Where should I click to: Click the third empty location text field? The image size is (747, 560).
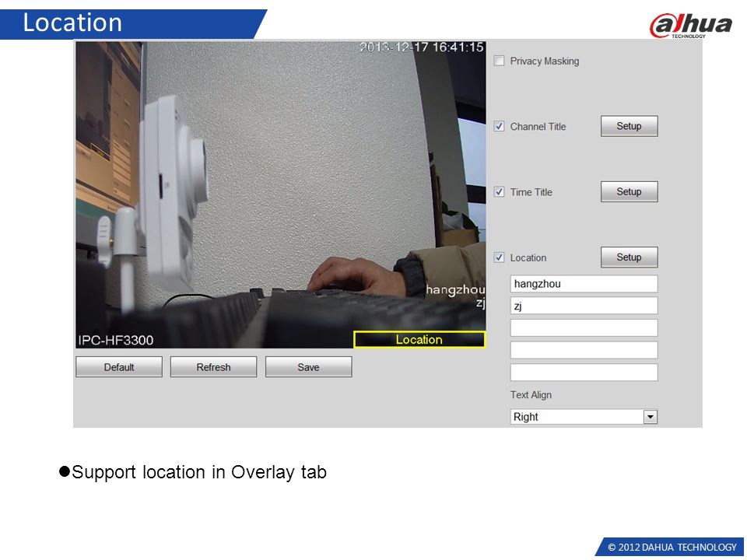click(584, 327)
